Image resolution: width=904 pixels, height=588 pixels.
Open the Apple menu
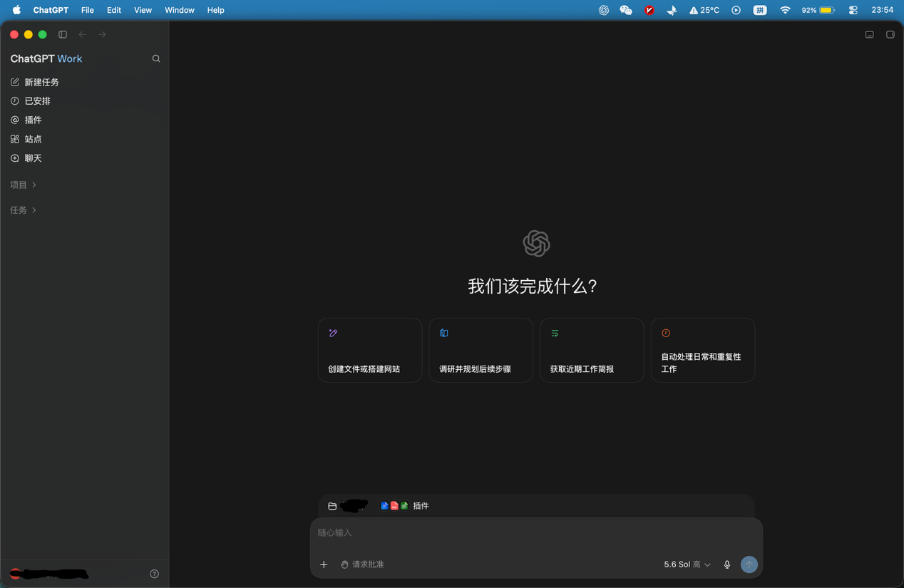point(16,10)
